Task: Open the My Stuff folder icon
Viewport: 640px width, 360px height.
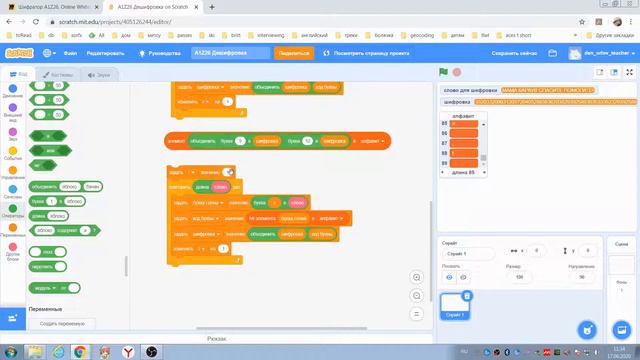Action: pos(552,53)
